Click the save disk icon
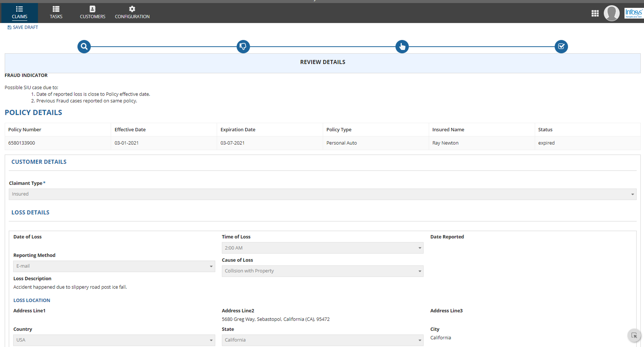644x347 pixels. (x=10, y=27)
